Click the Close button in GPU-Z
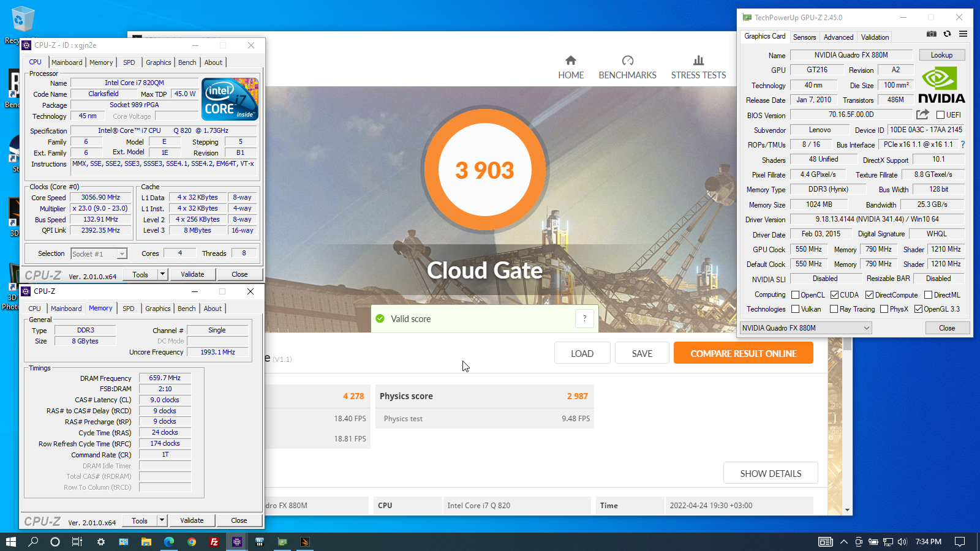Image resolution: width=980 pixels, height=551 pixels. 947,328
